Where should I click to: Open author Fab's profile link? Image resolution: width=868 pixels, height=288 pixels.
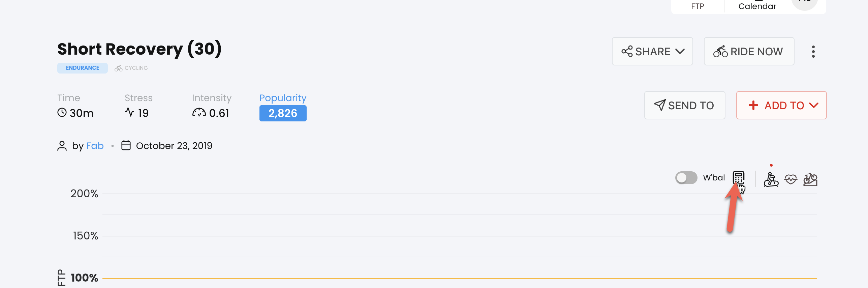tap(95, 146)
